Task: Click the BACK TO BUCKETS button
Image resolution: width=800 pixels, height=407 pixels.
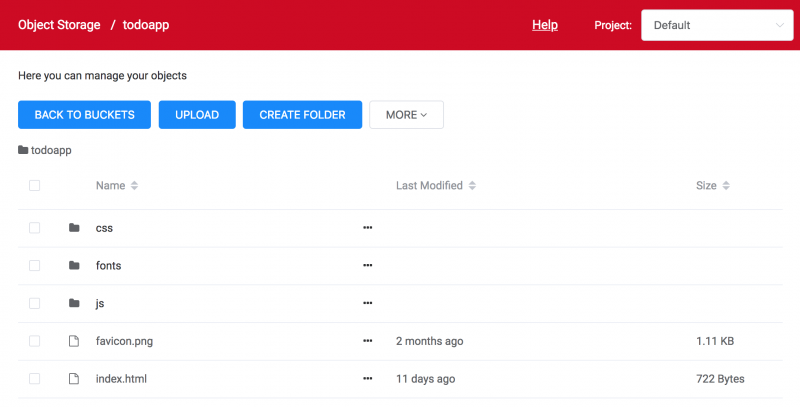Action: click(84, 115)
